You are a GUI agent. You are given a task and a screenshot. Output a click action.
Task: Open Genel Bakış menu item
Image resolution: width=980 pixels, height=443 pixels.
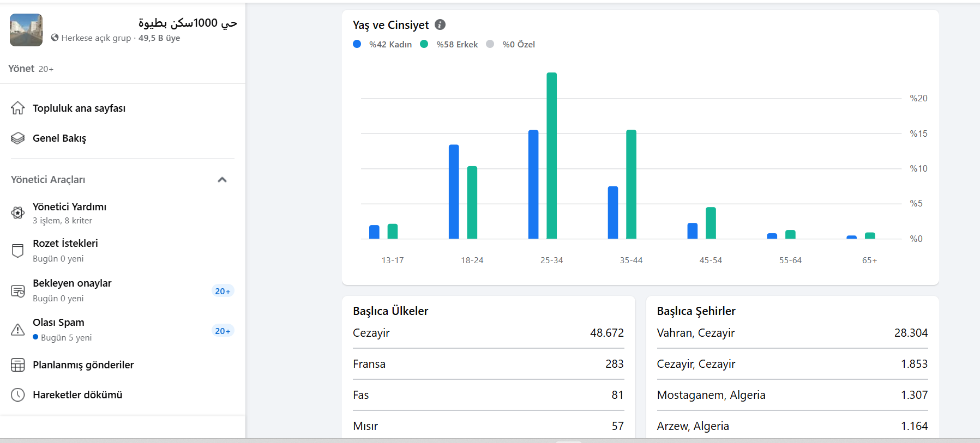[x=59, y=138]
